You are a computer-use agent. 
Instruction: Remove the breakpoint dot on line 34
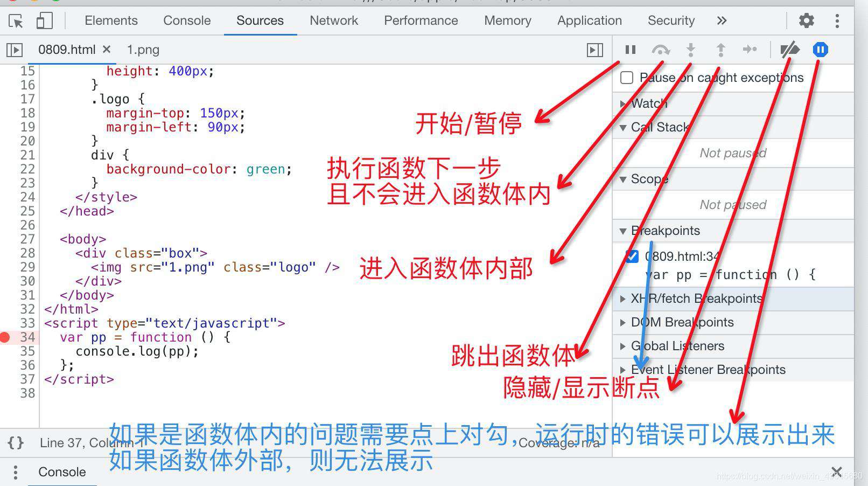5,337
